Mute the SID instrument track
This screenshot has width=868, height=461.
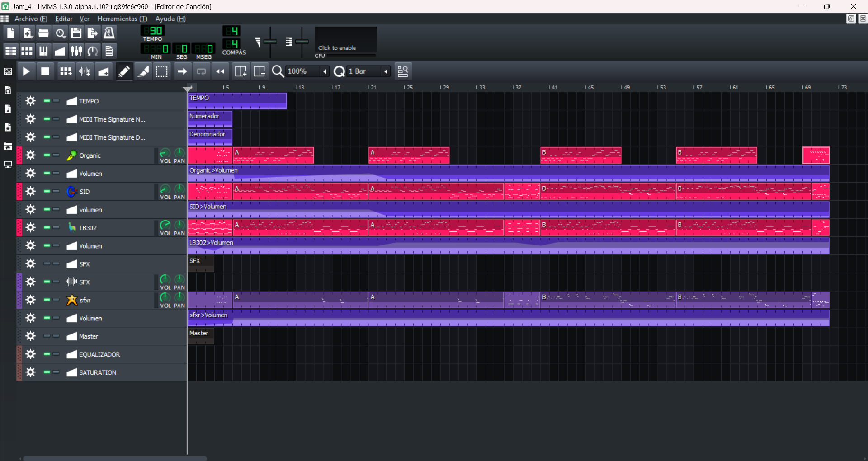point(47,191)
